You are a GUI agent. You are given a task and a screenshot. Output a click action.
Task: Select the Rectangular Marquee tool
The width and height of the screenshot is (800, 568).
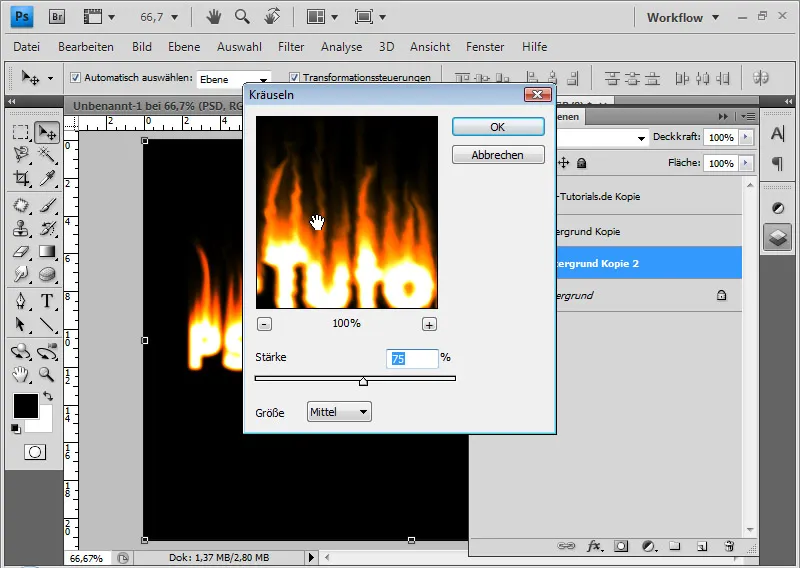[20, 133]
